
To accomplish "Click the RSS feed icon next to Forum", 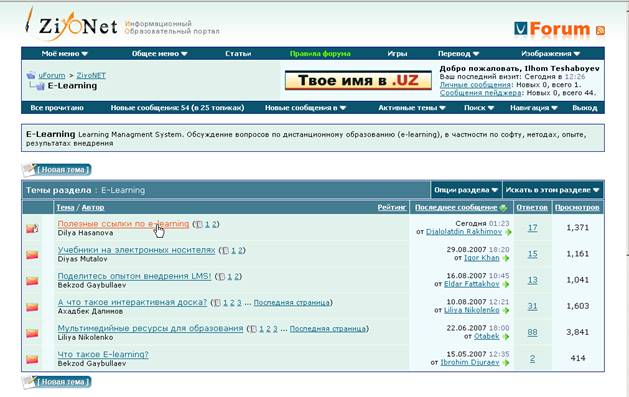I will tap(600, 30).
